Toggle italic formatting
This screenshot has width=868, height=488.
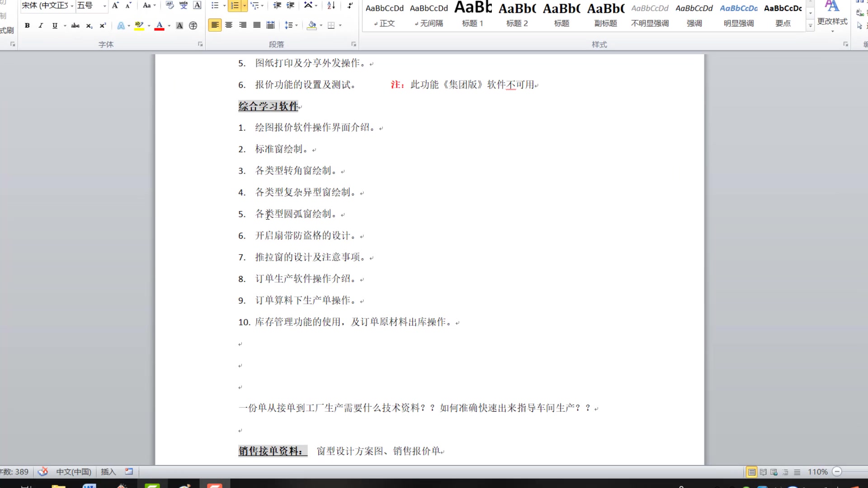[x=41, y=25]
